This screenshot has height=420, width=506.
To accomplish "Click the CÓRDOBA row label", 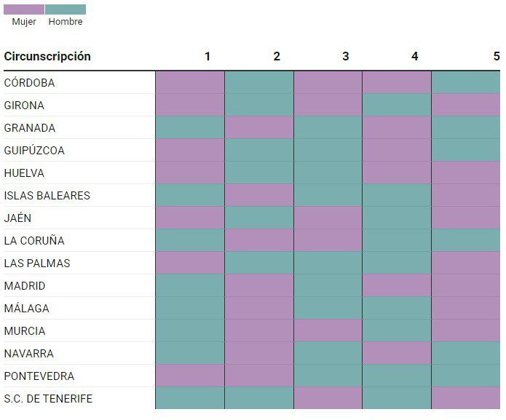I will coord(29,83).
